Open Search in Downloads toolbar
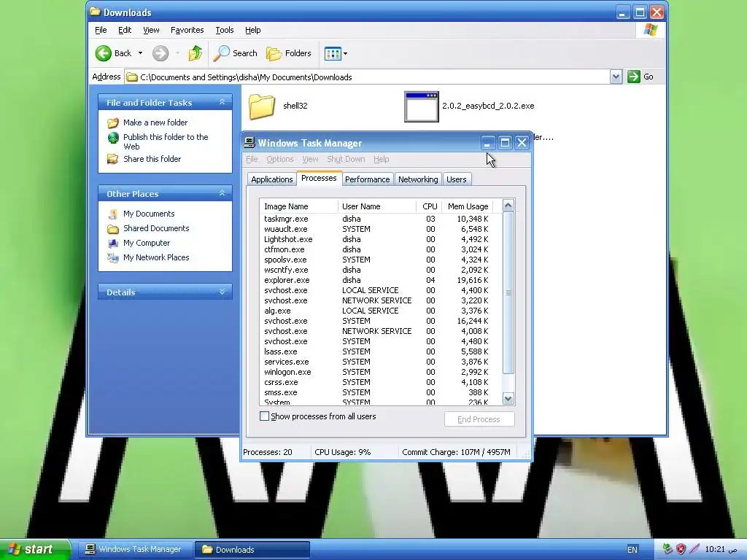The image size is (747, 560). [x=235, y=53]
